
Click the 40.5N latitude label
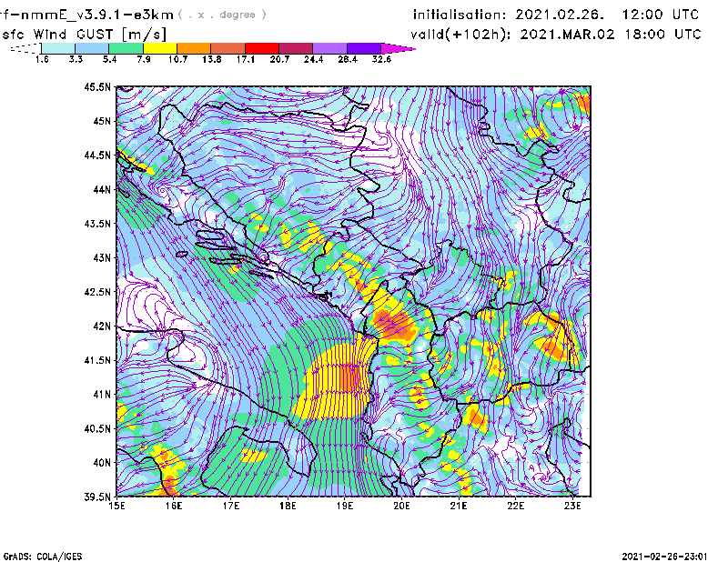tap(97, 429)
